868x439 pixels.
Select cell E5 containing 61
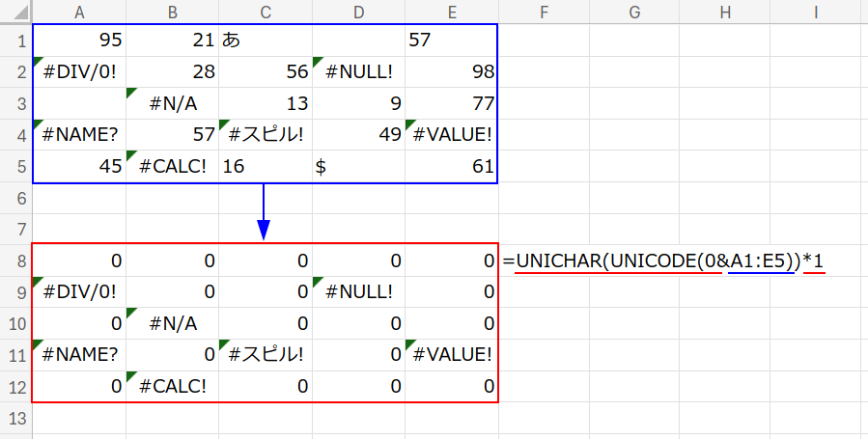tap(452, 167)
